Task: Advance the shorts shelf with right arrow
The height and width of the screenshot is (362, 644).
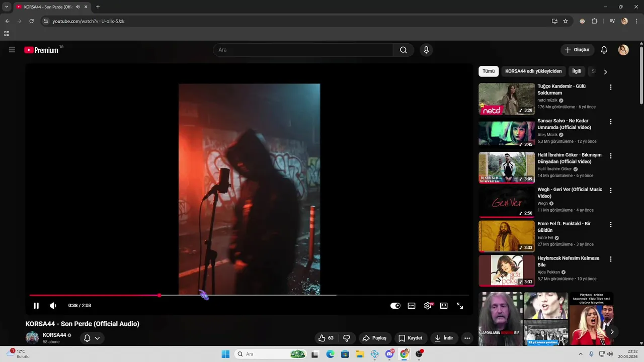Action: (612, 332)
